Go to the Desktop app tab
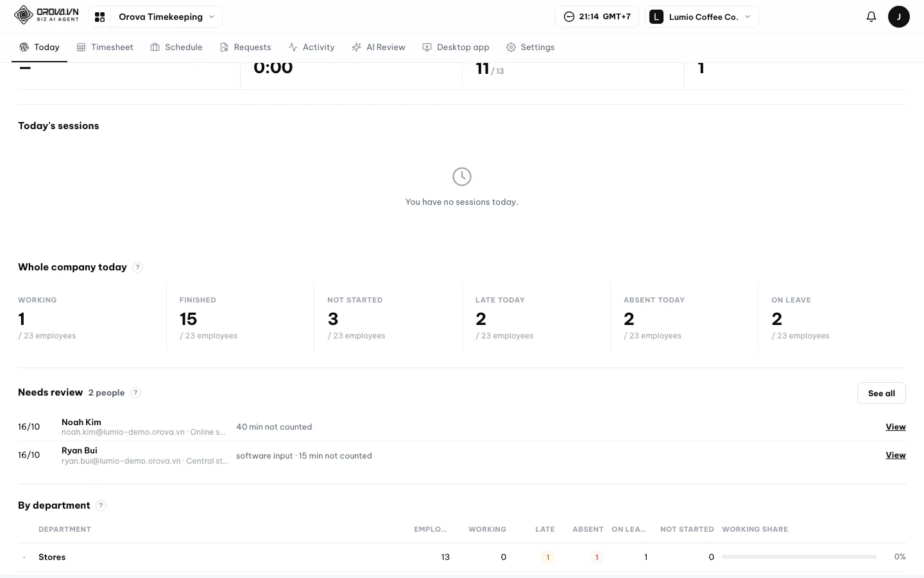Screen dimensions: 924x578 (x=456, y=48)
